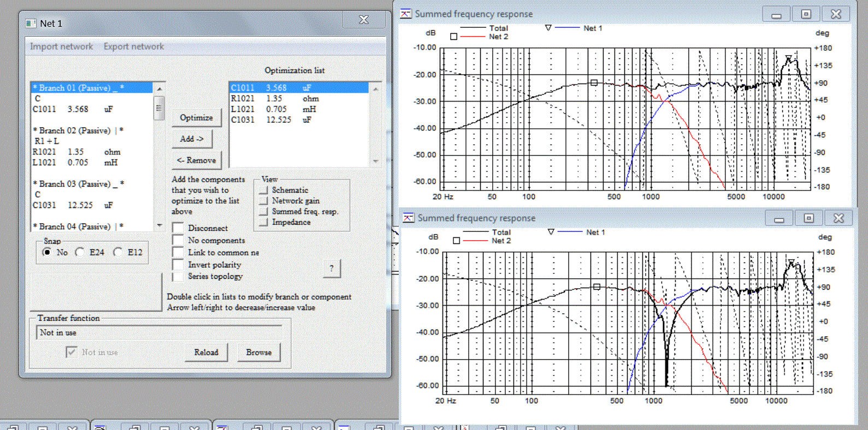Toggle Summed freq. resp. view checkbox
868x430 pixels.
(x=264, y=211)
